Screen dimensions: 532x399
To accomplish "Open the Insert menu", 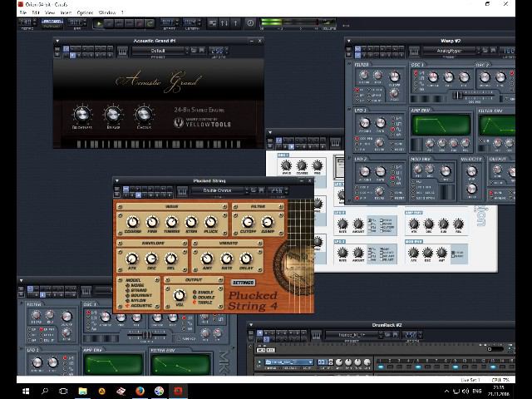I will coord(66,12).
